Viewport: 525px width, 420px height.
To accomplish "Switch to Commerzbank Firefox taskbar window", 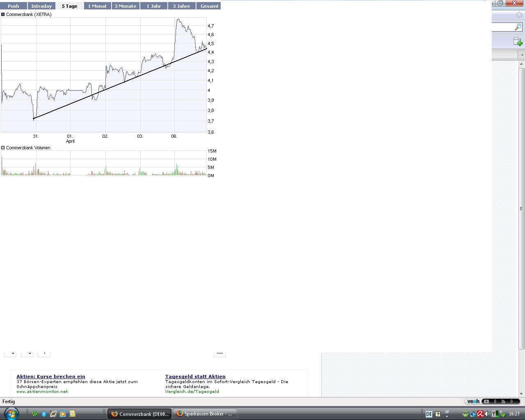I will pyautogui.click(x=139, y=414).
